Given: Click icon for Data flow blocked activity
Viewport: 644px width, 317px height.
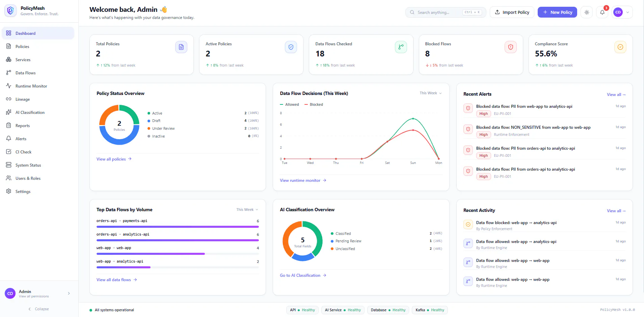Looking at the screenshot, I should point(468,224).
